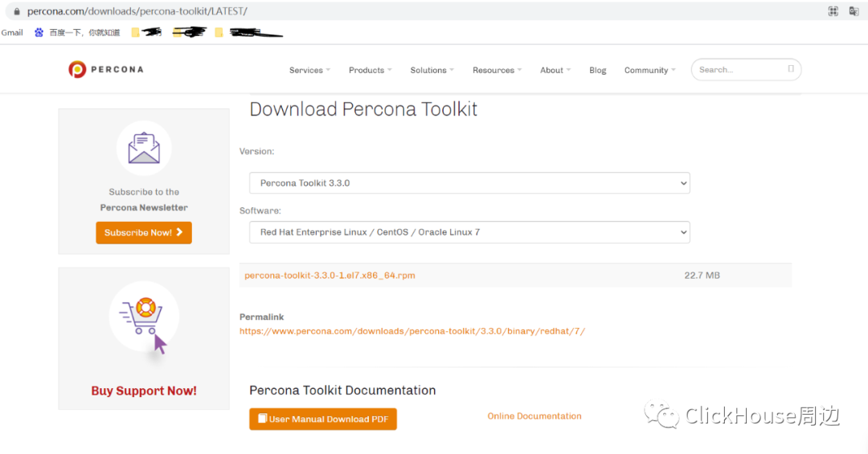Click the translate page icon

[854, 11]
